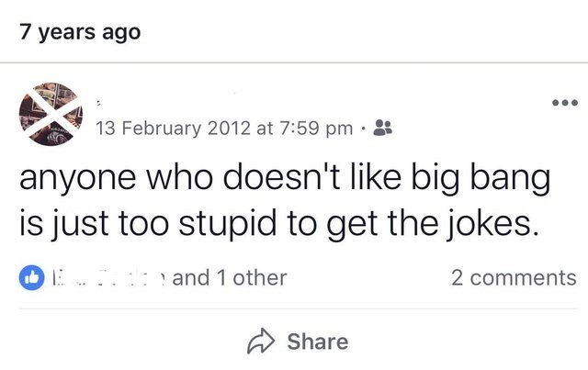Click the post line "anyone who doesn't like big bang"
This screenshot has width=588, height=370.
[x=283, y=178]
